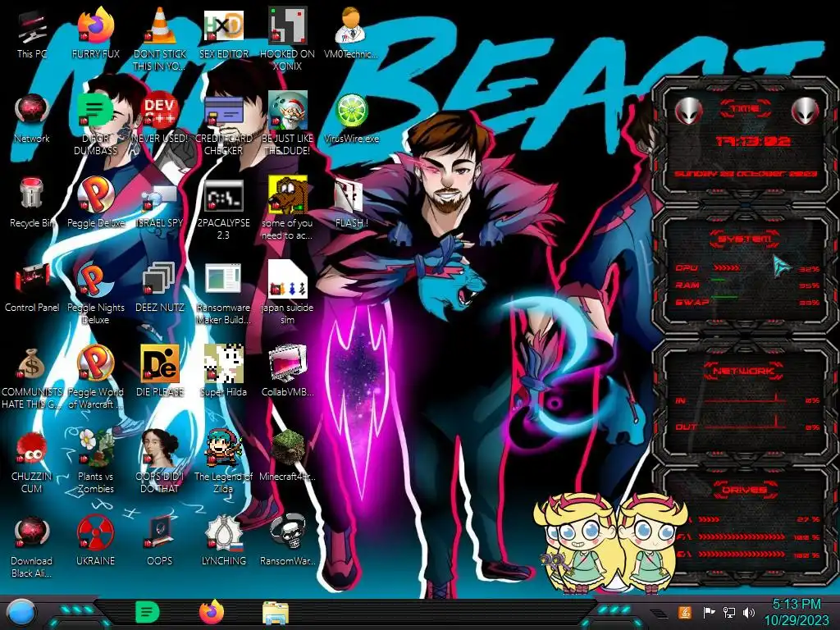Select the HOOKED ON XONIX shortcut
This screenshot has width=840, height=630.
tap(287, 39)
